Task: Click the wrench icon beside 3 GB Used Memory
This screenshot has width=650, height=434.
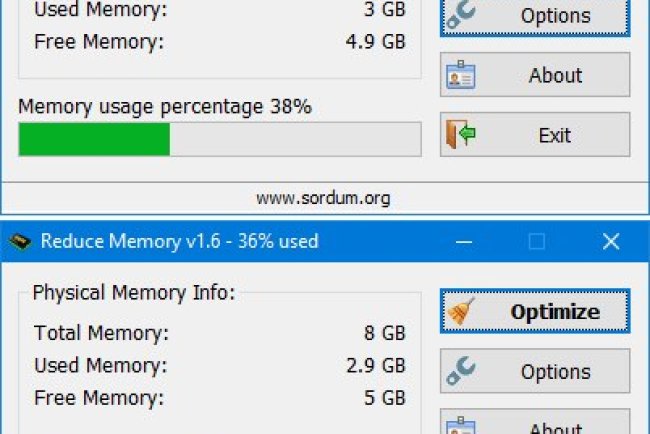Action: 461,15
